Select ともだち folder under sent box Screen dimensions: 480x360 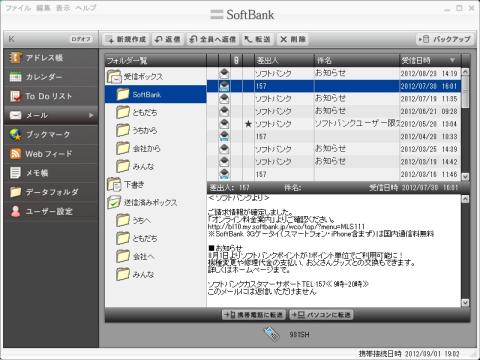pyautogui.click(x=155, y=238)
